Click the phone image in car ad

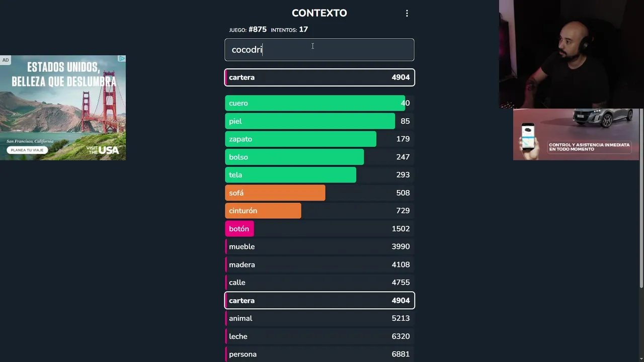528,136
